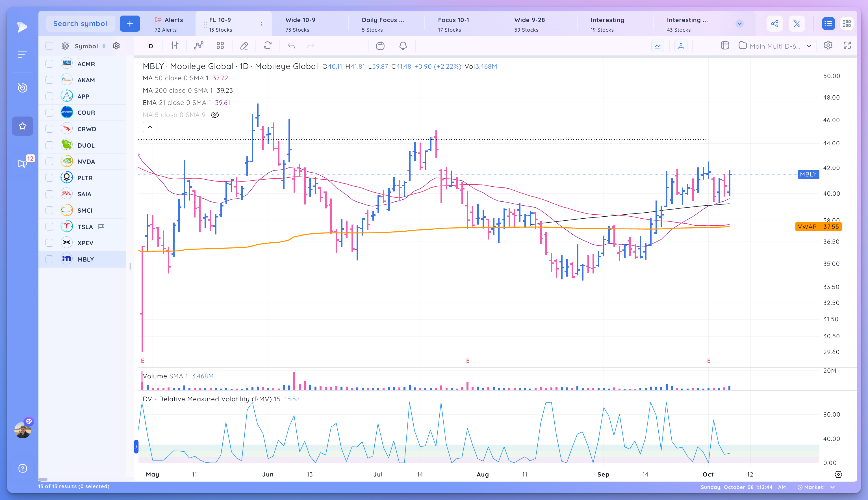Open the indicators line-chart tool
This screenshot has height=500, width=868.
click(x=198, y=46)
